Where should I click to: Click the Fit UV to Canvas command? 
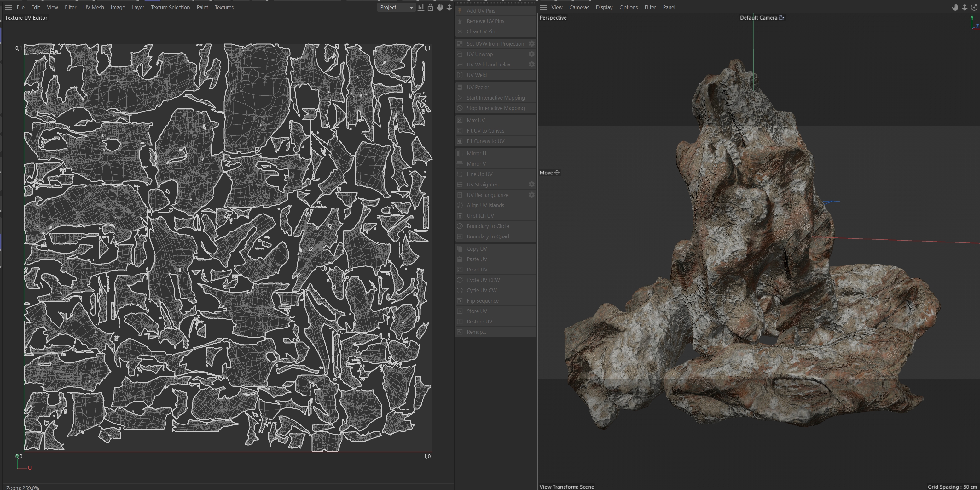click(485, 130)
